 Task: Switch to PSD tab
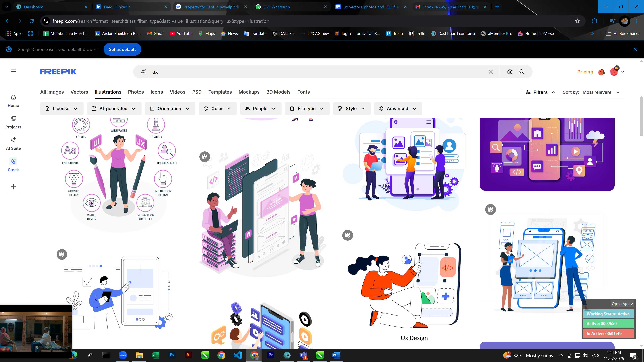[197, 92]
